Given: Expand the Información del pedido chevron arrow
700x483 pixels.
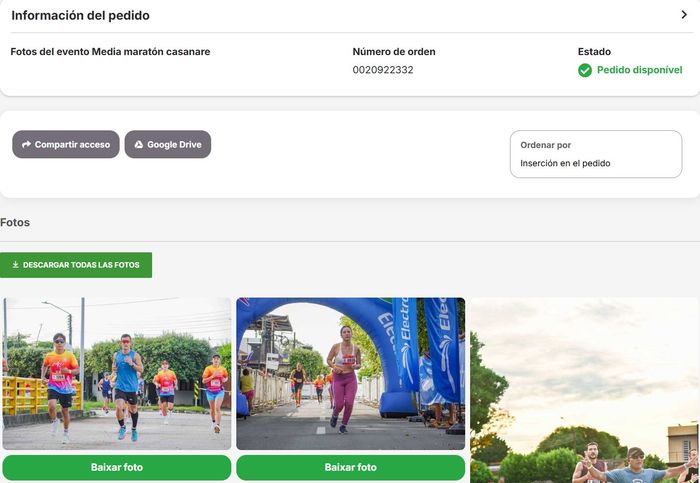Looking at the screenshot, I should tap(684, 15).
